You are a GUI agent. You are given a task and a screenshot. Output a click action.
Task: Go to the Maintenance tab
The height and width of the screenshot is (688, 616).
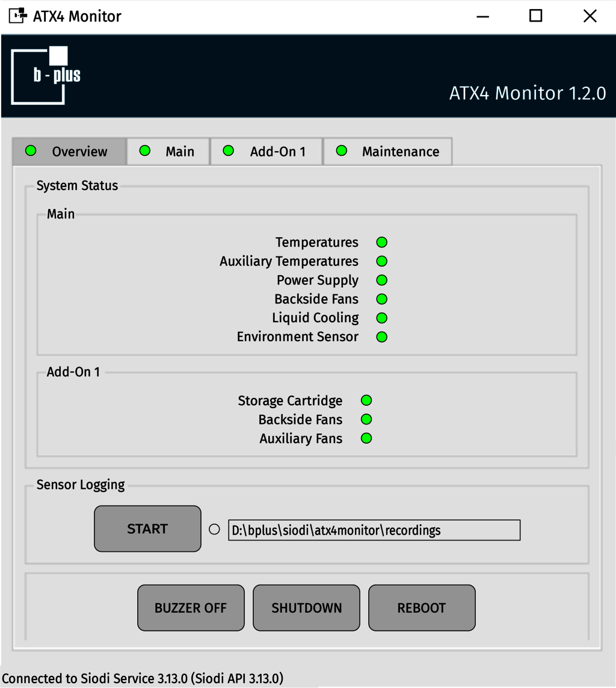tap(387, 151)
